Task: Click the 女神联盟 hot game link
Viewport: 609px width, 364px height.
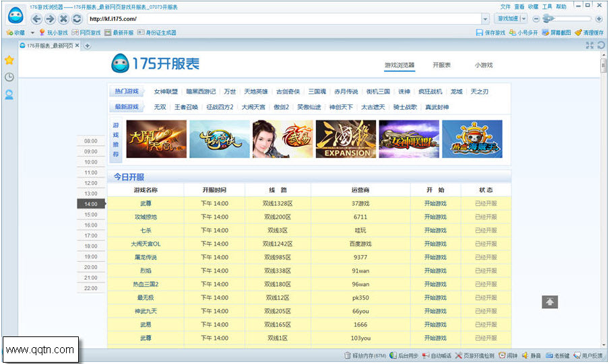Action: (x=166, y=92)
